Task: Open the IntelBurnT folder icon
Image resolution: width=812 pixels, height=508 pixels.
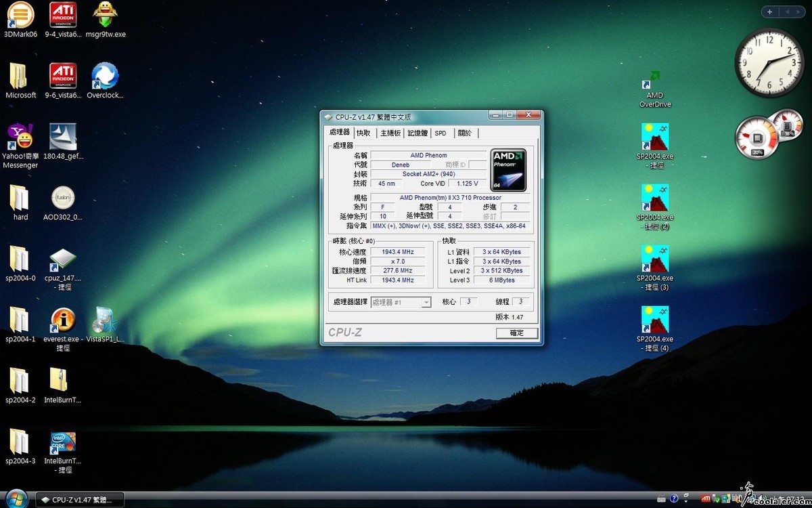Action: click(x=62, y=385)
